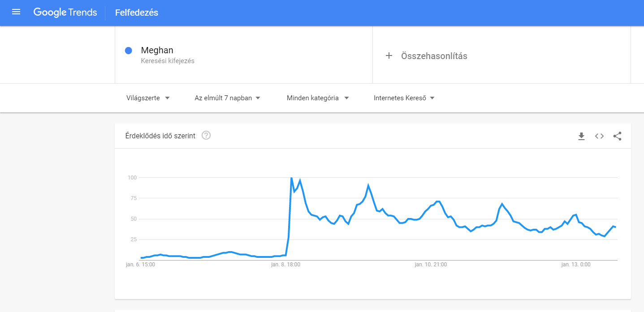This screenshot has width=644, height=312.
Task: Expand the Világszerte region dropdown
Action: [x=148, y=98]
